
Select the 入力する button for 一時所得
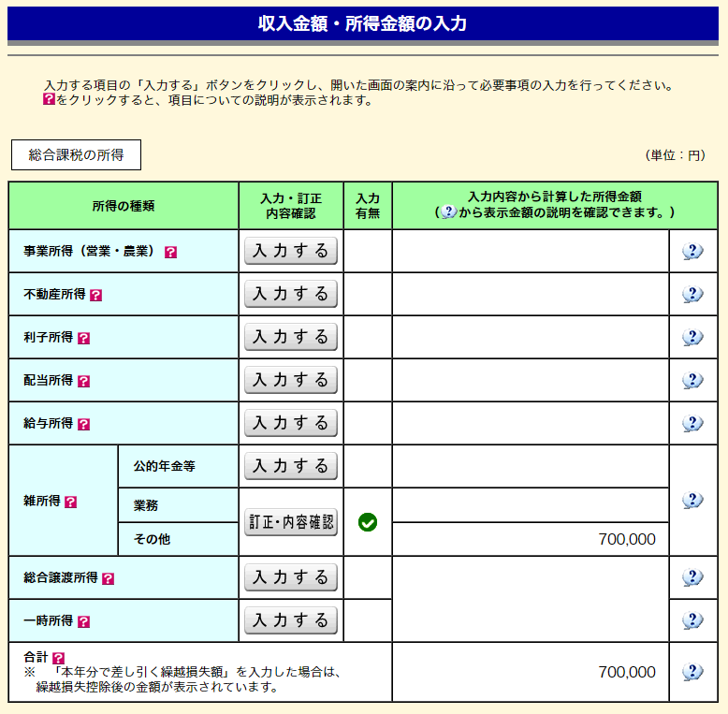click(x=291, y=620)
